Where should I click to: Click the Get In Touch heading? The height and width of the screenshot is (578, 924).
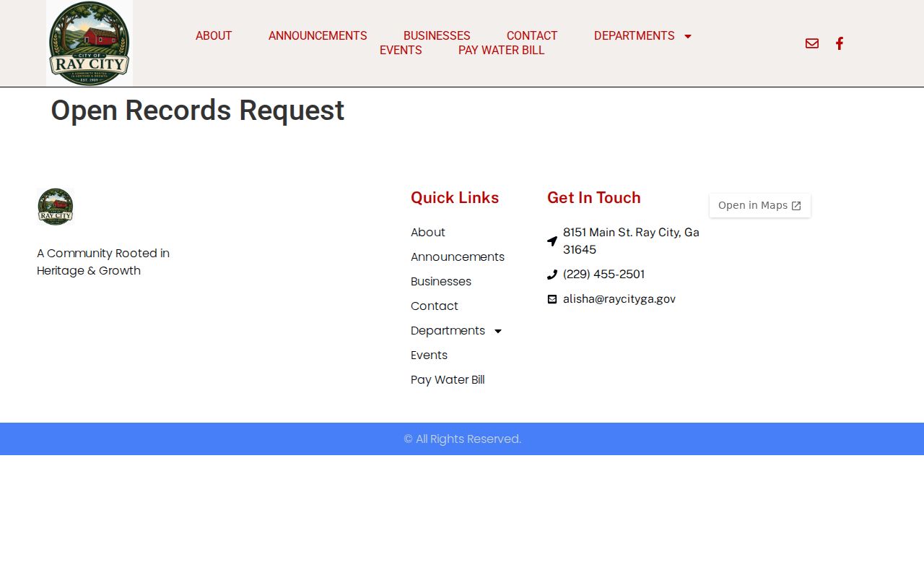coord(594,198)
